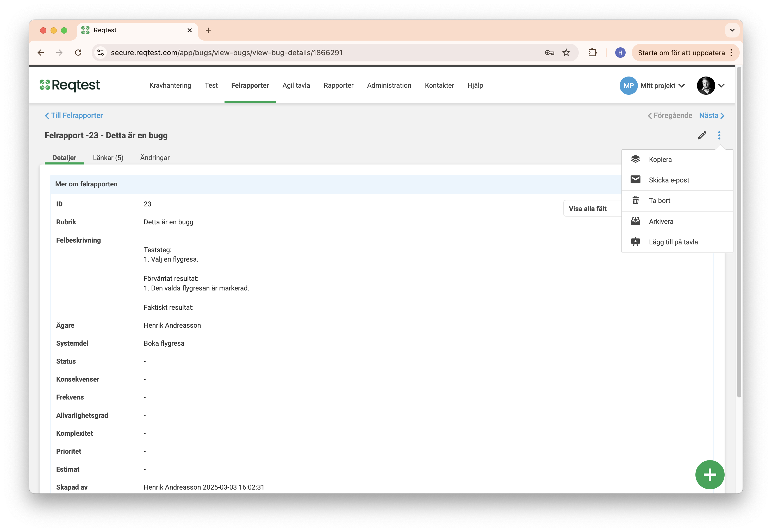Click the Boka flygresa Systemdel value
Viewport: 772px width, 532px height.
tap(164, 343)
